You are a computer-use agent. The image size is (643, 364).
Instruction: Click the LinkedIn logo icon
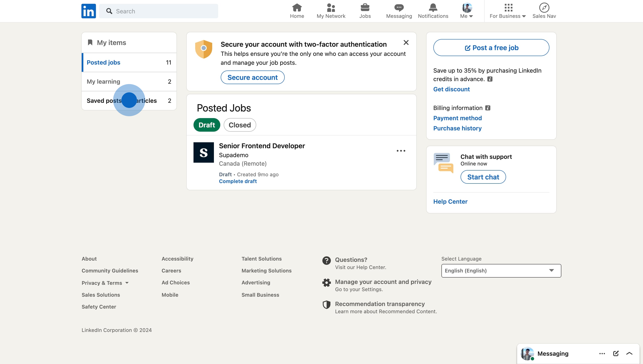(88, 11)
